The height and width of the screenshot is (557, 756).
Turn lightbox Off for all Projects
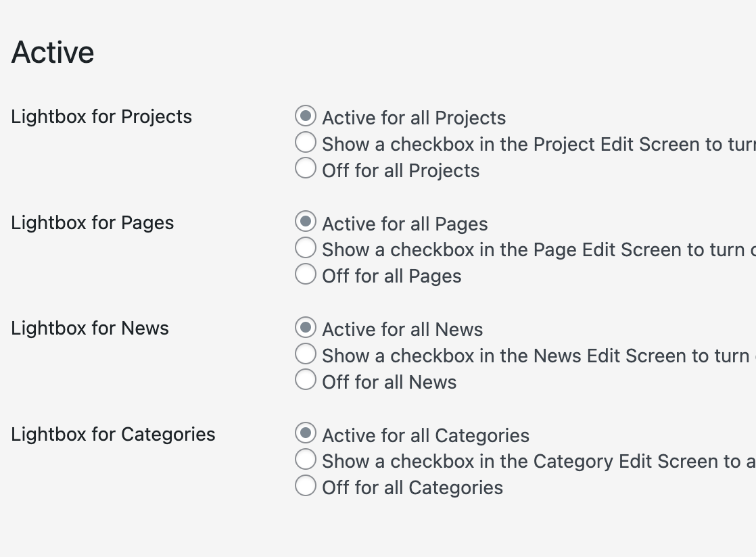coord(305,168)
